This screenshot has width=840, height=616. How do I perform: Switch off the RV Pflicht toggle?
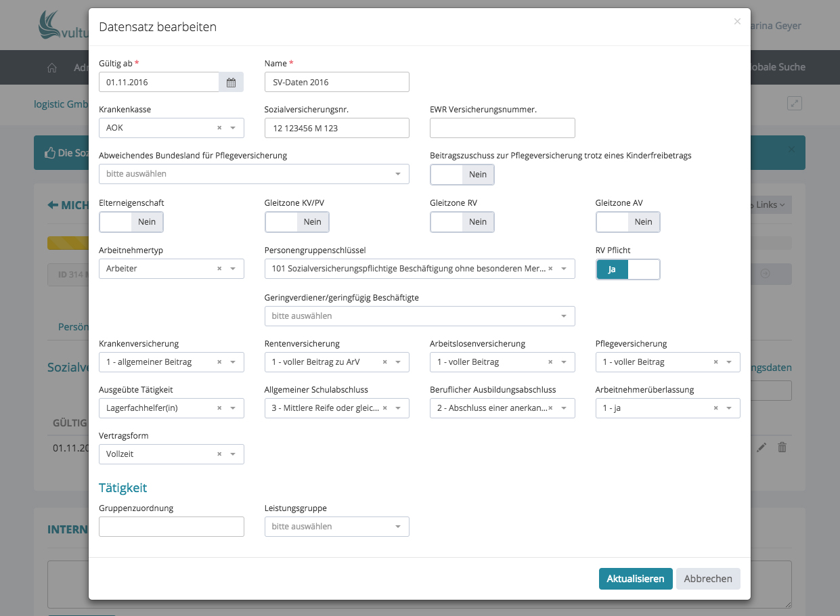[627, 269]
